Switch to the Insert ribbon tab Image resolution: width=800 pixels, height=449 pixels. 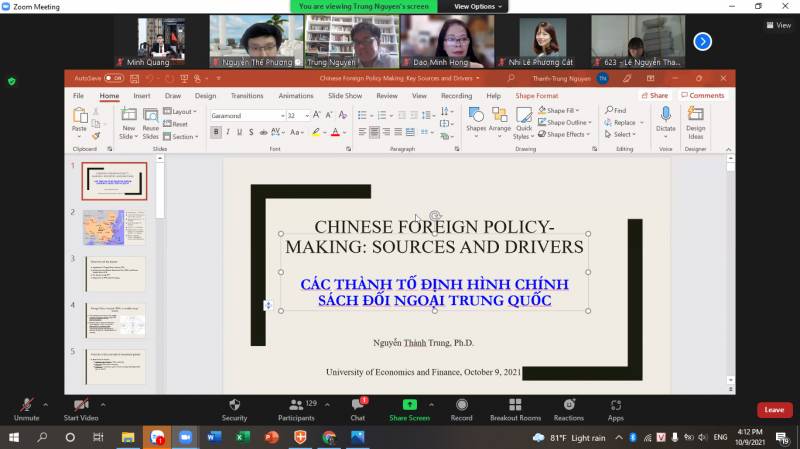tap(142, 96)
